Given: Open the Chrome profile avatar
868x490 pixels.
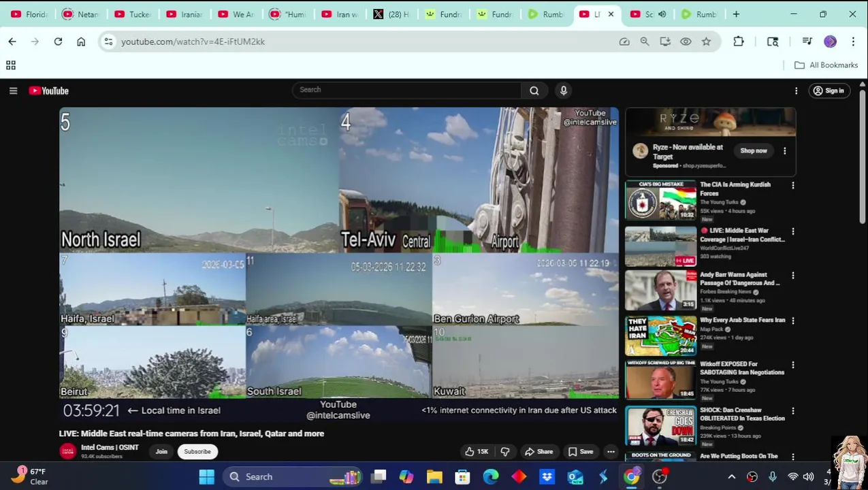Looking at the screenshot, I should point(830,42).
